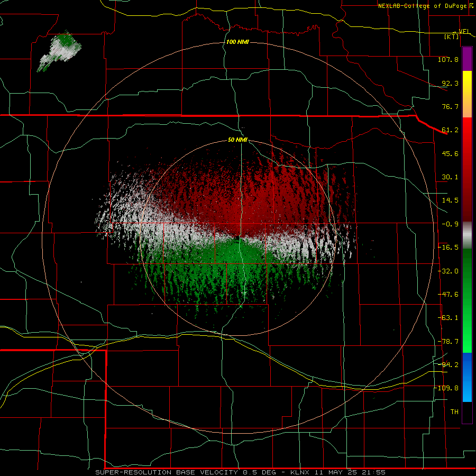
Task: Click the 107.8 velocity scale value
Action: click(x=448, y=59)
